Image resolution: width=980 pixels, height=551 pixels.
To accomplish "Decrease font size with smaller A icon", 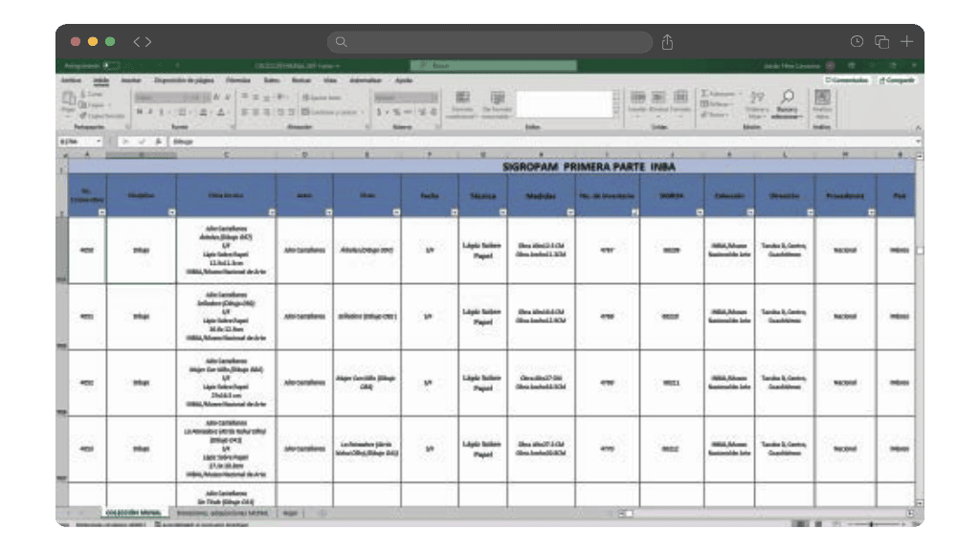I will tap(228, 98).
